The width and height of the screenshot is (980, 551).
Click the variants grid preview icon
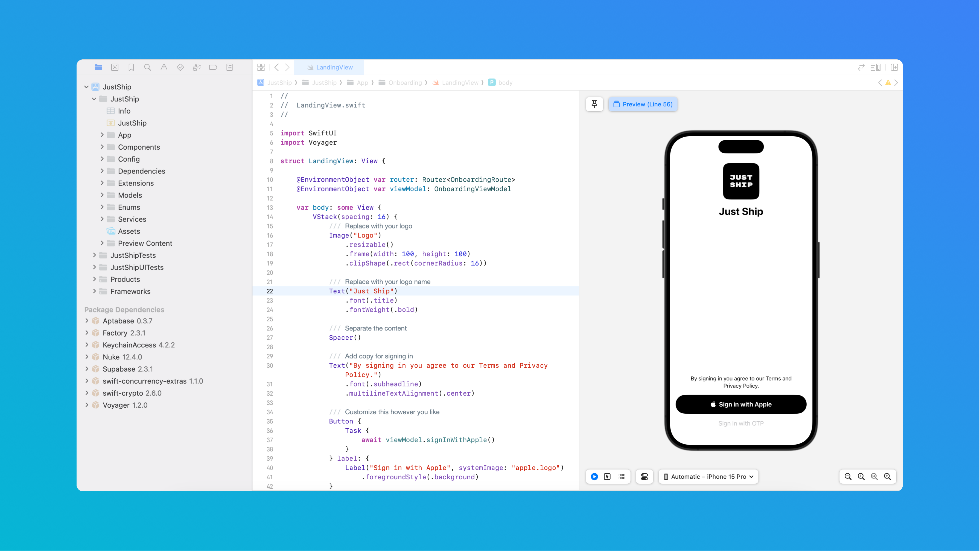tap(622, 476)
